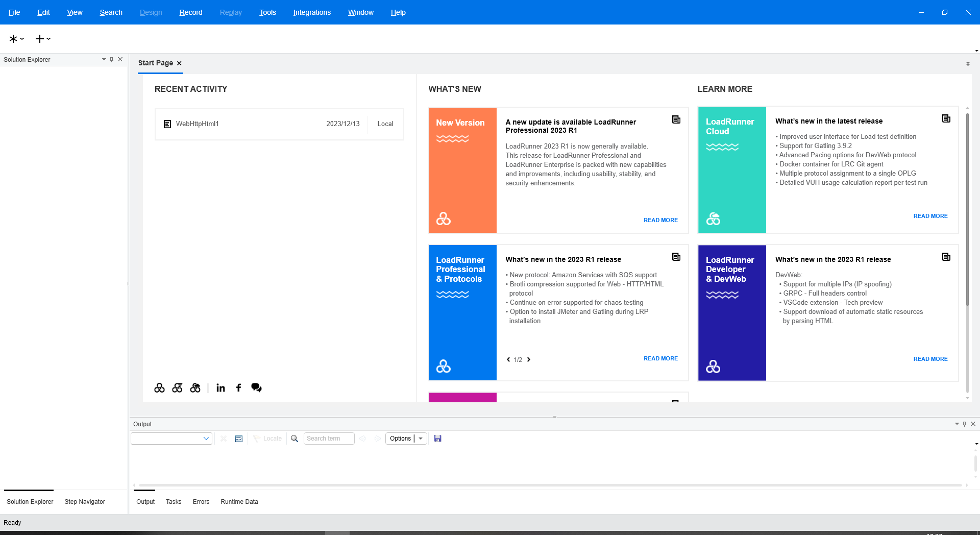
Task: Open the Integrations menu
Action: (x=312, y=12)
